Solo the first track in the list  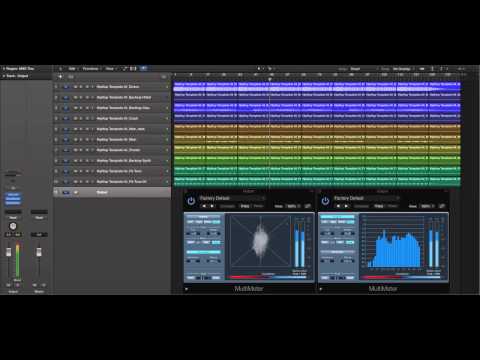click(x=81, y=87)
